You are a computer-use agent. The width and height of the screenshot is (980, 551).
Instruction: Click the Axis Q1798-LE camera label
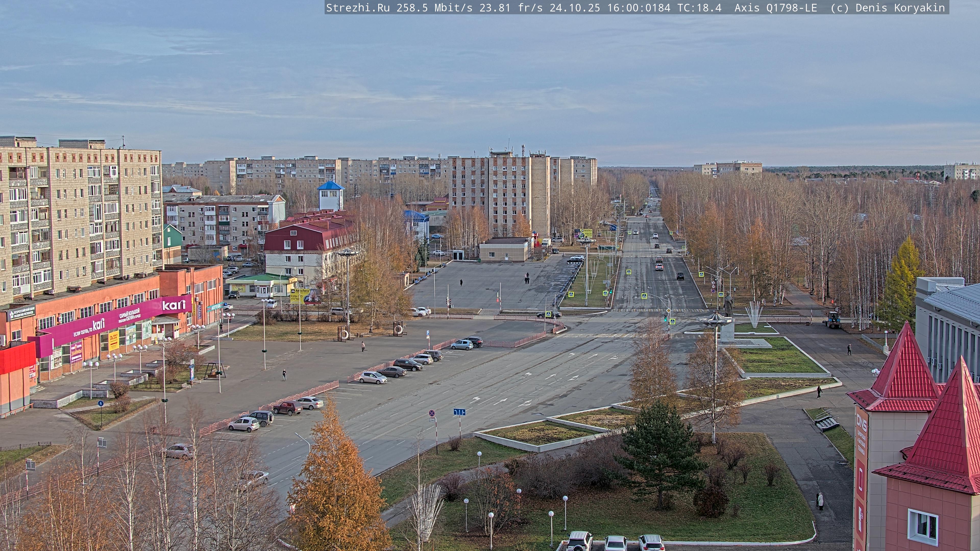(775, 8)
